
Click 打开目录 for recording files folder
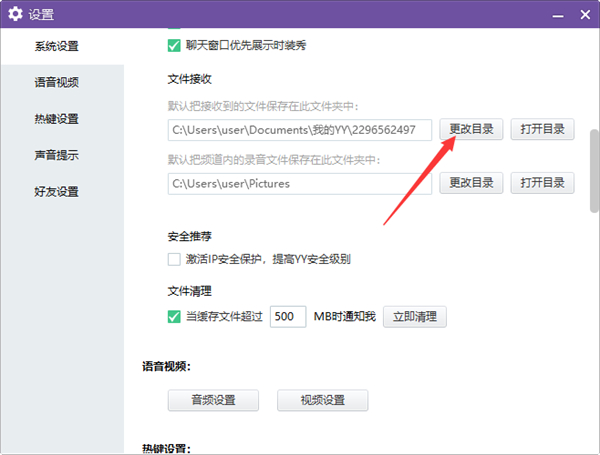pos(542,183)
